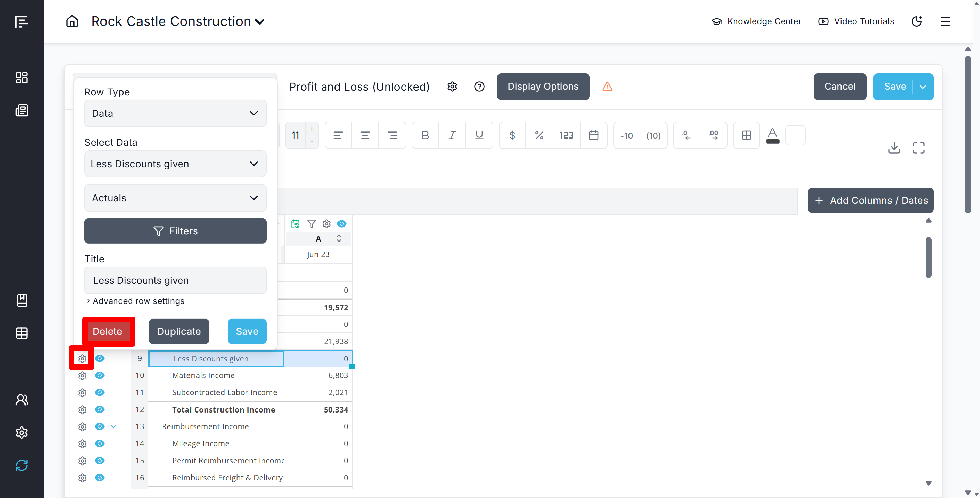Click the download report icon
The height and width of the screenshot is (498, 980).
click(894, 148)
